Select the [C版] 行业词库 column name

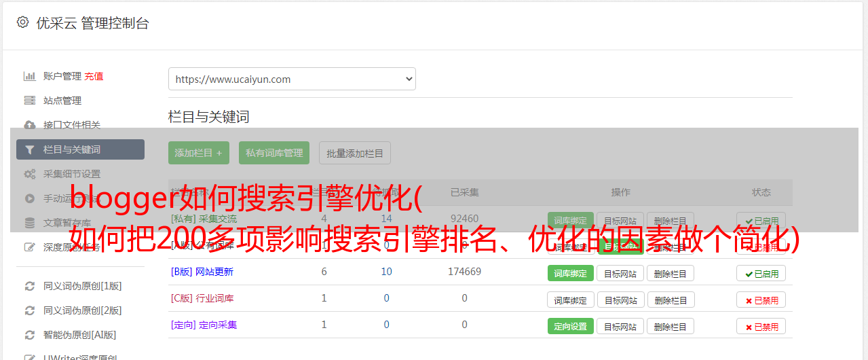point(202,298)
